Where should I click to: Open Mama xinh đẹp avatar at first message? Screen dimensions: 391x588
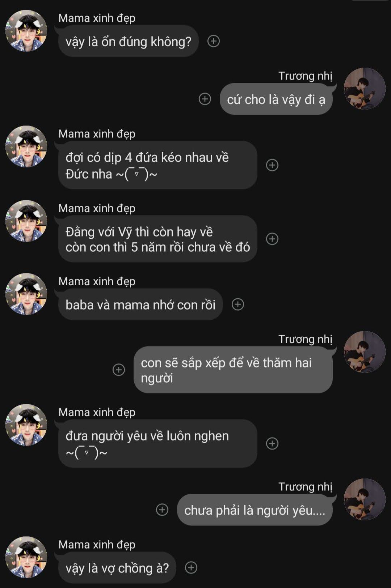coord(26,31)
